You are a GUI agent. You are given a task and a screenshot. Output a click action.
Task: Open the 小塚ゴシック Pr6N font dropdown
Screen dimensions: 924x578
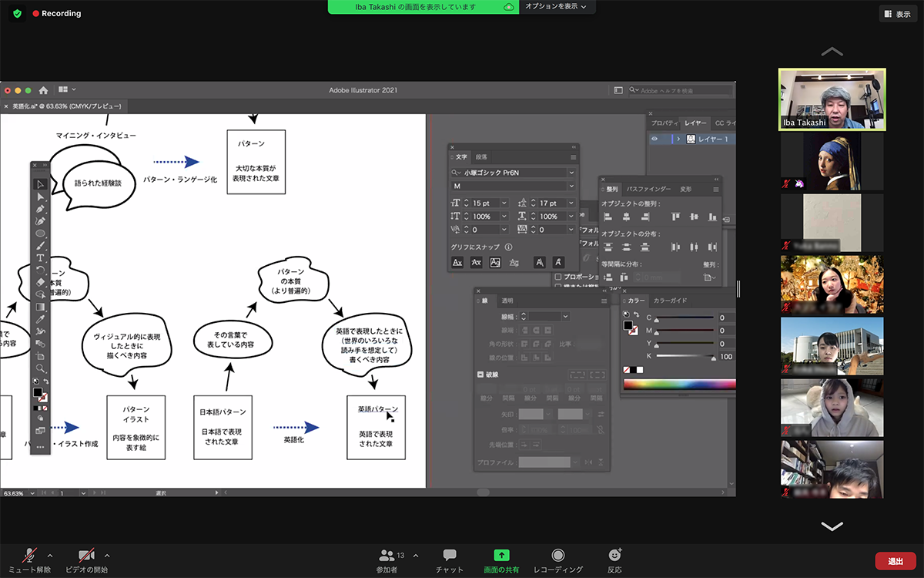coord(571,173)
